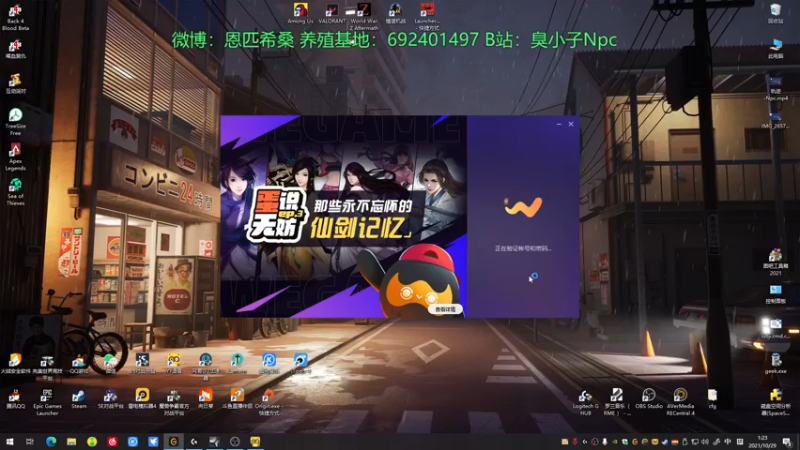The width and height of the screenshot is (800, 450).
Task: Click the volume icon in system tray
Action: [x=705, y=442]
